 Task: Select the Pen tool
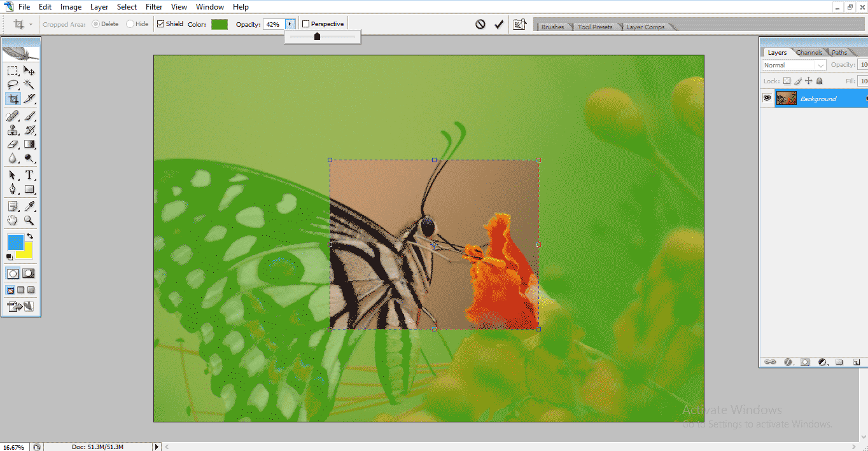13,190
